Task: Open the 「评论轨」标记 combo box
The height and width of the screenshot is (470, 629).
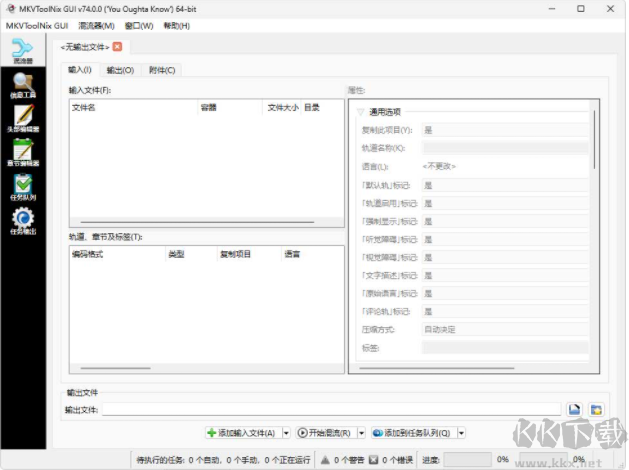Action: click(505, 312)
